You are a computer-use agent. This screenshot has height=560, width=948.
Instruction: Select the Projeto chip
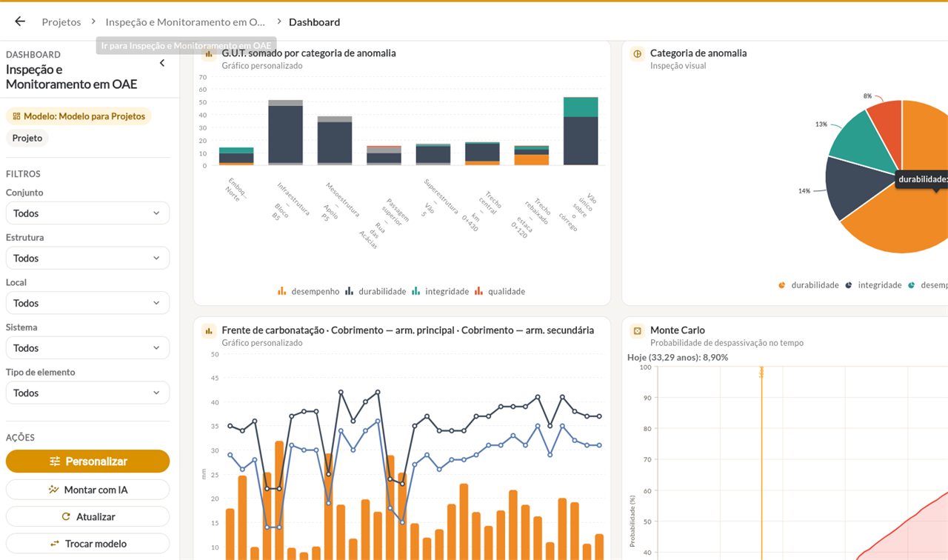27,138
